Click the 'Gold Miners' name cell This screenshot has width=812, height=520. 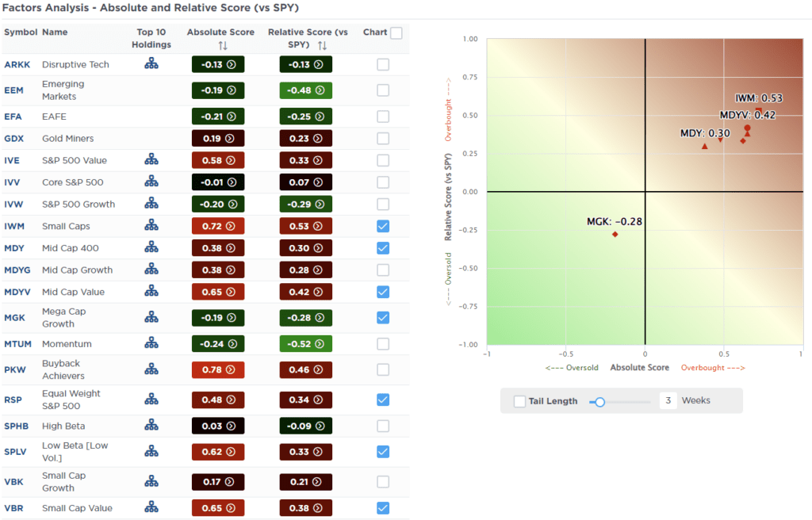(68, 138)
